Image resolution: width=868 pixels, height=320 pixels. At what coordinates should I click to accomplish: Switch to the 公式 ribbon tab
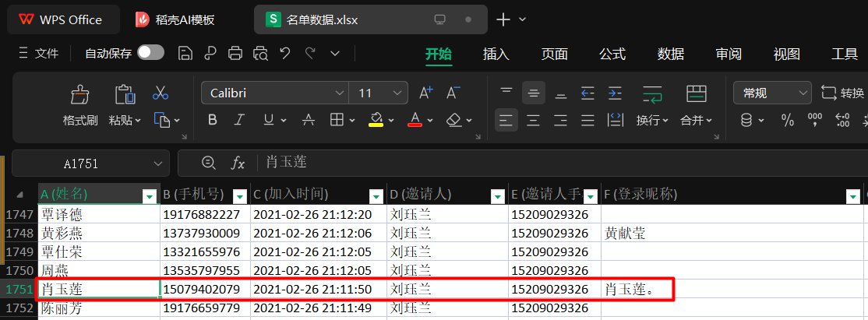tap(612, 54)
